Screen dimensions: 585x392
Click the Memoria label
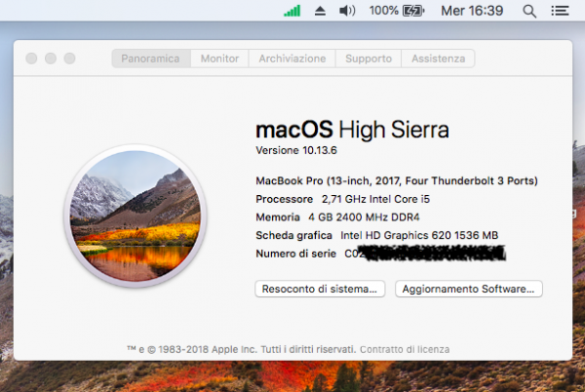click(x=278, y=217)
